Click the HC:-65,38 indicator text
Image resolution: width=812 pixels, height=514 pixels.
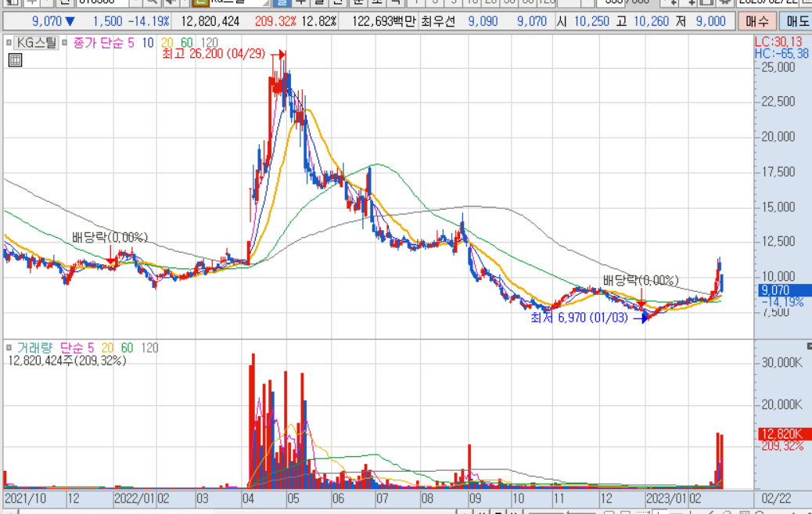(781, 54)
